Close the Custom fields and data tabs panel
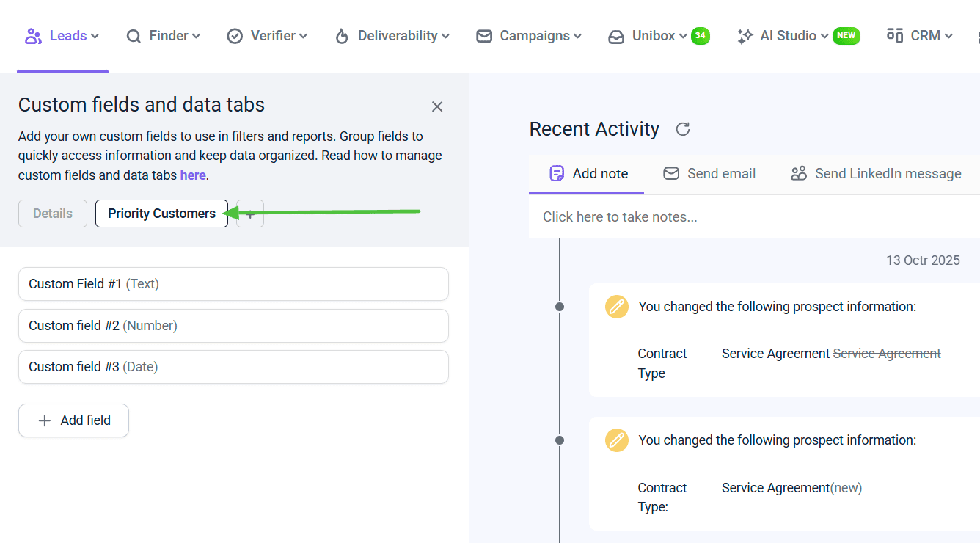The image size is (980, 543). pos(437,106)
